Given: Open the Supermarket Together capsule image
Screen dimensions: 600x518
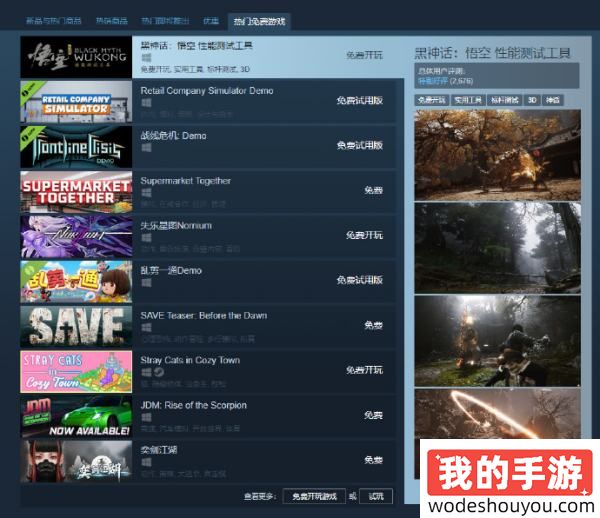Looking at the screenshot, I should coord(76,192).
